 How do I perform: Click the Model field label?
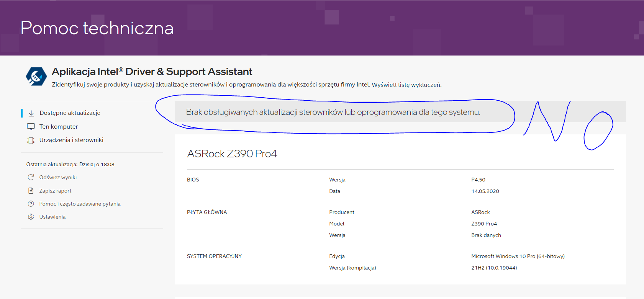click(337, 224)
